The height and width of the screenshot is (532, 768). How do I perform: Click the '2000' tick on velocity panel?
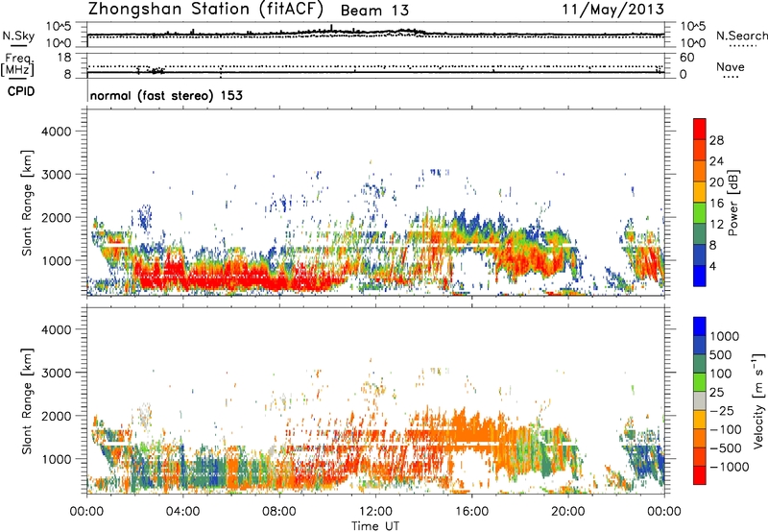tap(57, 416)
